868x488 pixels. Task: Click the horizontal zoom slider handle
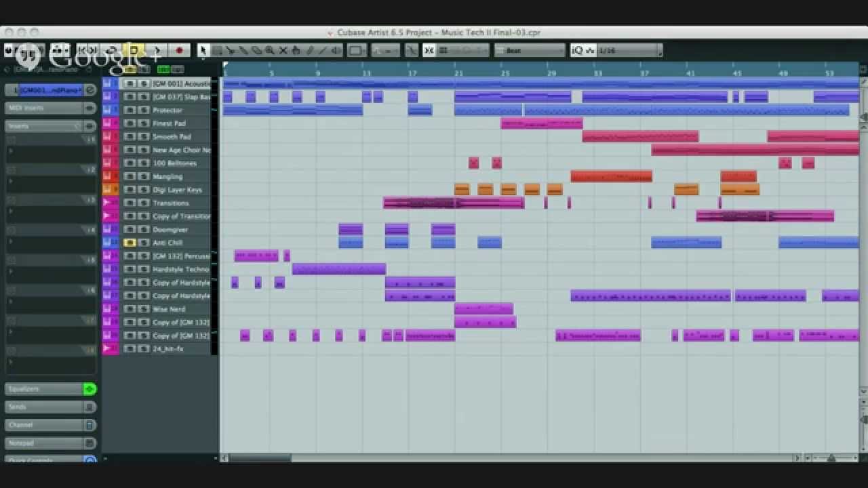pyautogui.click(x=831, y=459)
